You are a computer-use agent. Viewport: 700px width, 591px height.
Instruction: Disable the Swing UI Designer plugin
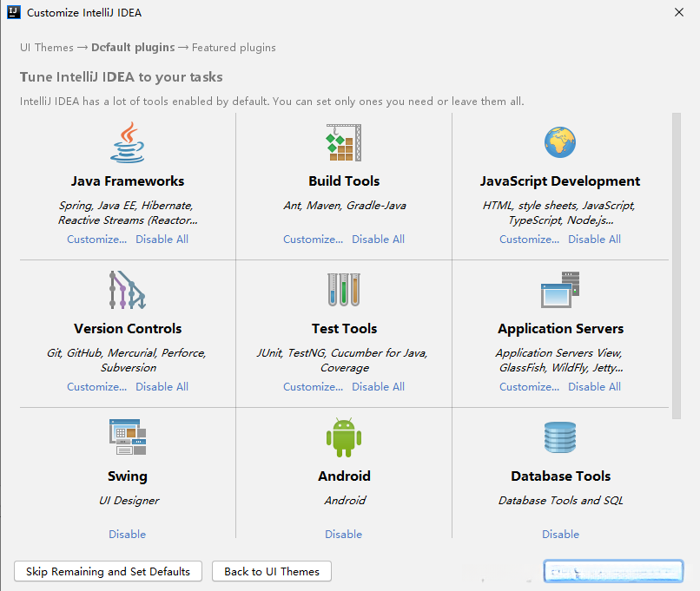(x=127, y=535)
